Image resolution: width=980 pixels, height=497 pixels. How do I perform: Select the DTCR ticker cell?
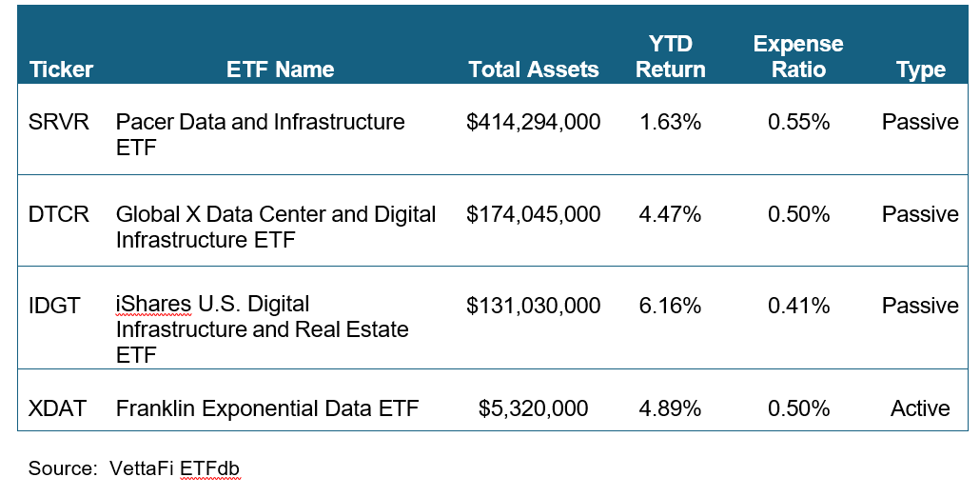coord(59,214)
